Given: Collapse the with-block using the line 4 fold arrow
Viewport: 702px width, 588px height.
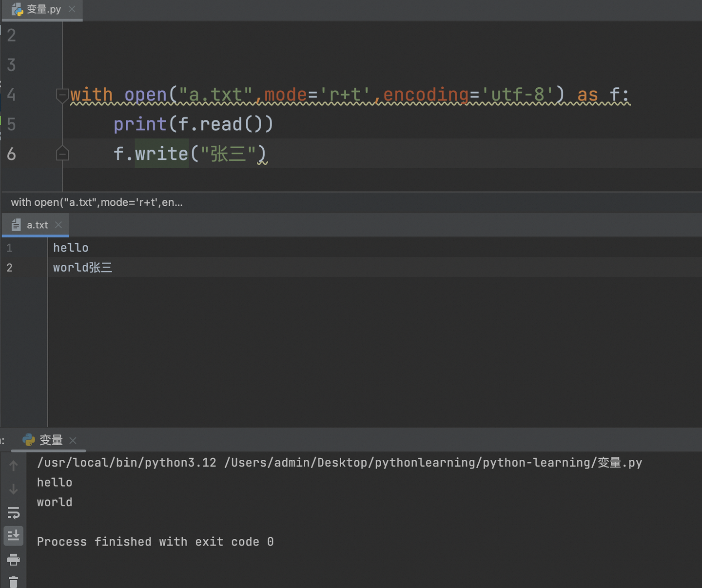Looking at the screenshot, I should [x=62, y=96].
